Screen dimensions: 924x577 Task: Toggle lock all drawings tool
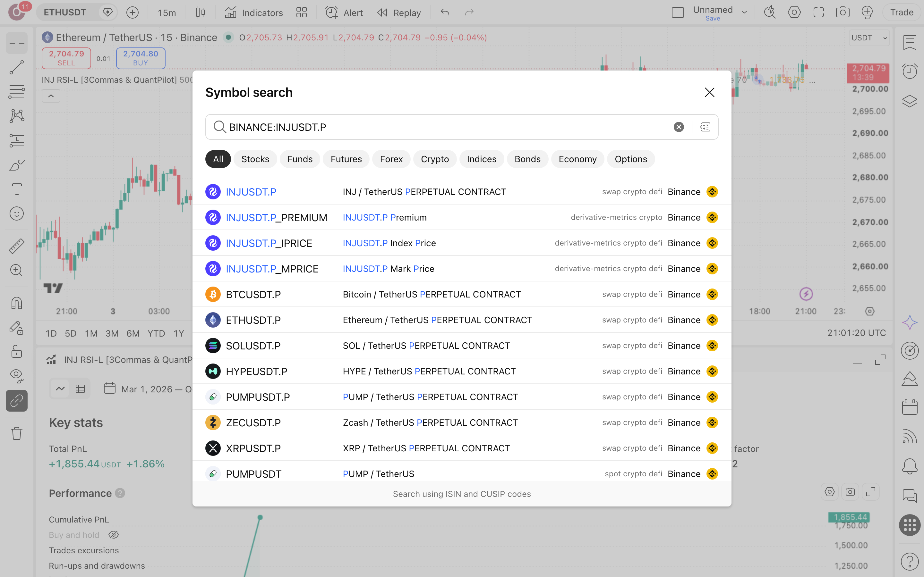click(16, 351)
